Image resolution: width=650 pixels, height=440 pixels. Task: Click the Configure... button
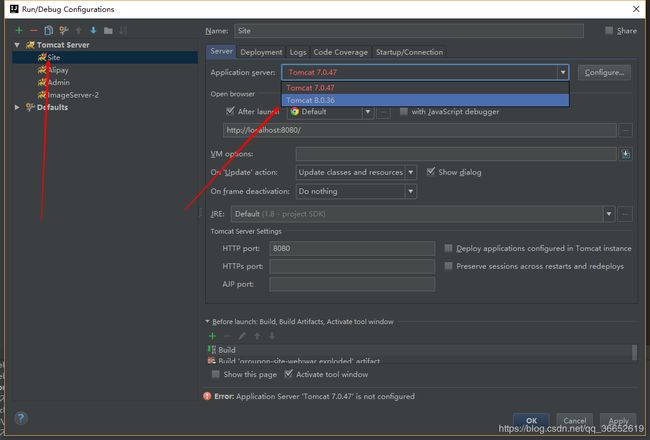tap(604, 72)
